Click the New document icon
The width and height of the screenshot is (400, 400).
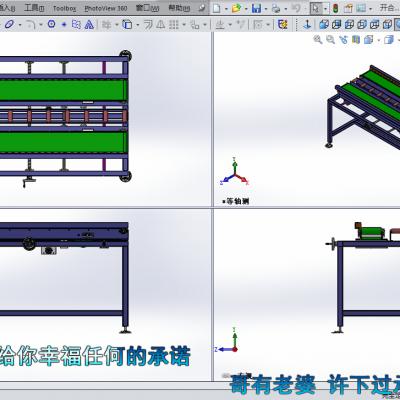pos(217,8)
